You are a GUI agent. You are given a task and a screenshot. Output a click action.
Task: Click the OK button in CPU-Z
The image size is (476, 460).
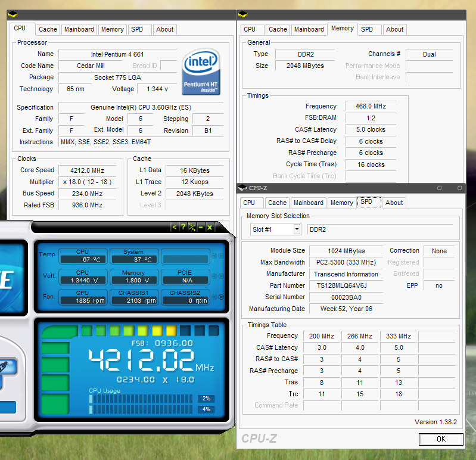coord(441,439)
